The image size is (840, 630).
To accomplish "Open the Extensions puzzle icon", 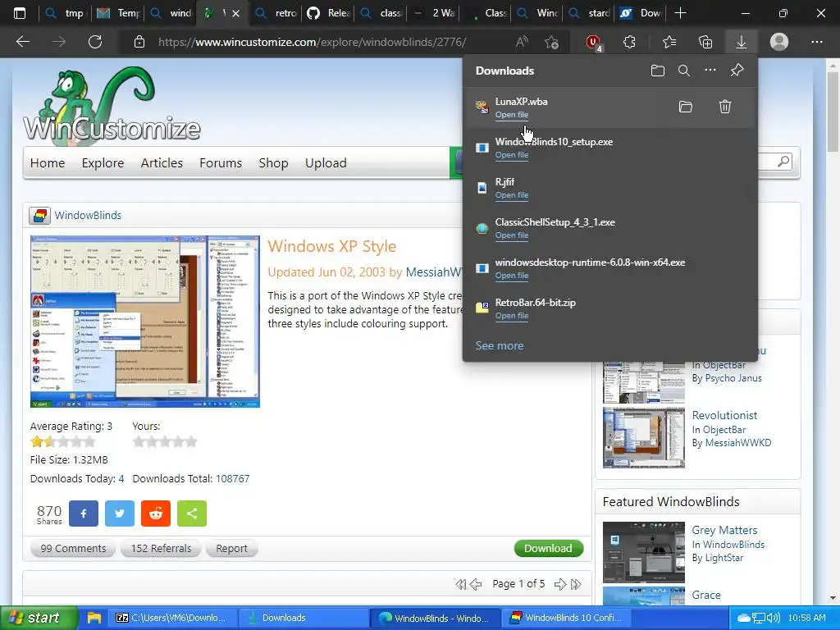I will tap(629, 42).
